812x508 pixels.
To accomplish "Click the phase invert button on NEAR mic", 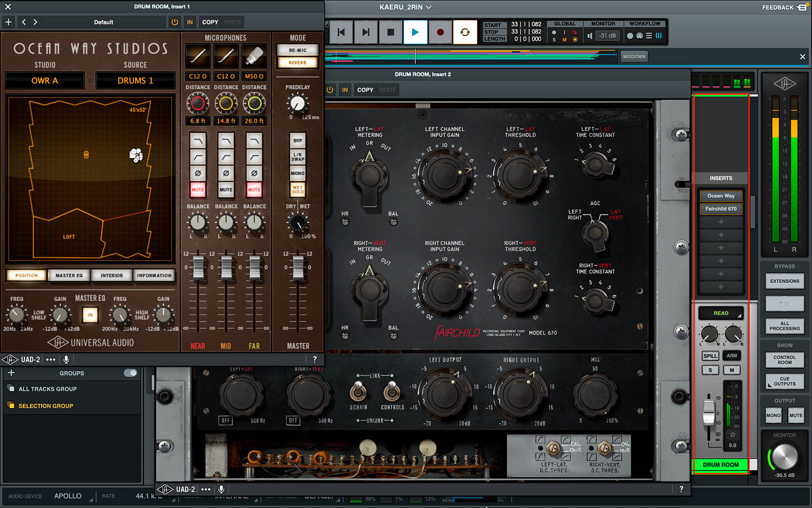I will click(197, 173).
